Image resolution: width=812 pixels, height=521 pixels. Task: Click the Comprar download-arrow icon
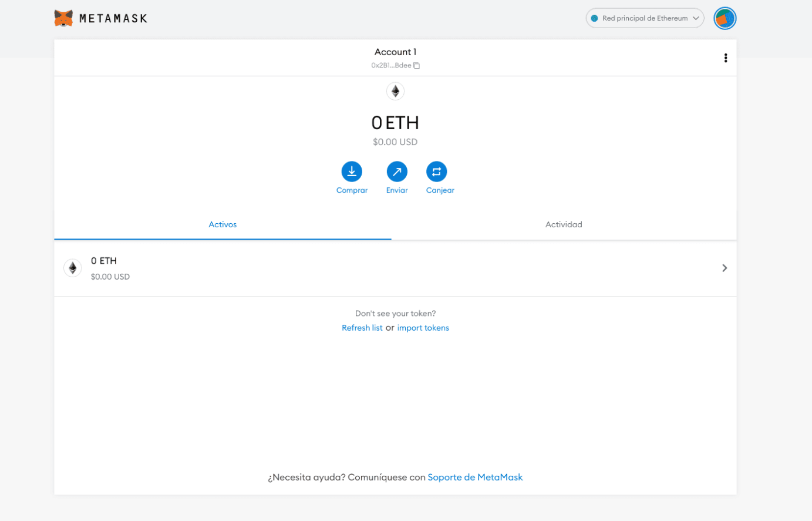pos(352,172)
